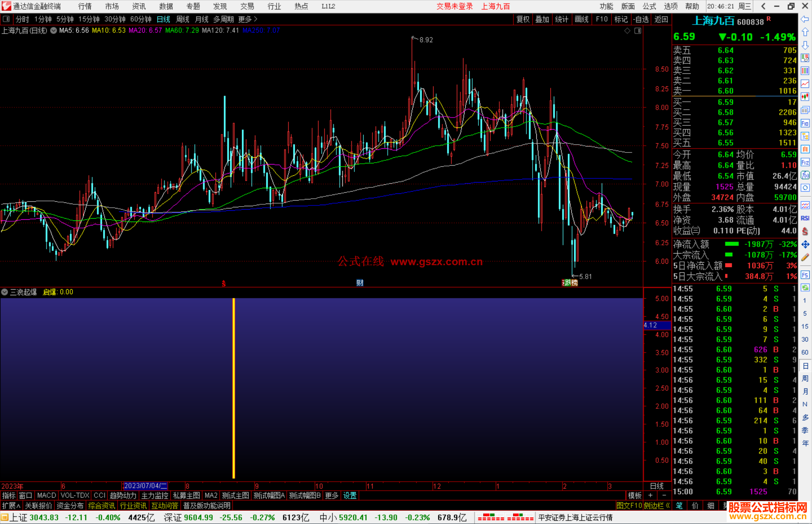
Task: Toggle the 三浪起爆 indicator circle button
Action: [5, 292]
